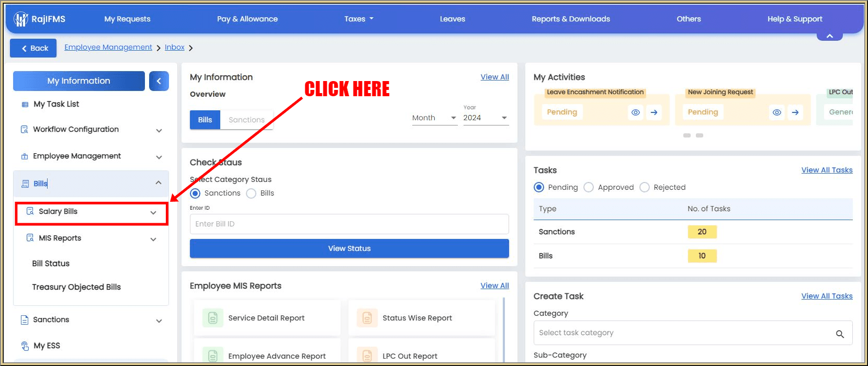This screenshot has height=366, width=868.
Task: Select the Approved tasks radio
Action: 589,187
